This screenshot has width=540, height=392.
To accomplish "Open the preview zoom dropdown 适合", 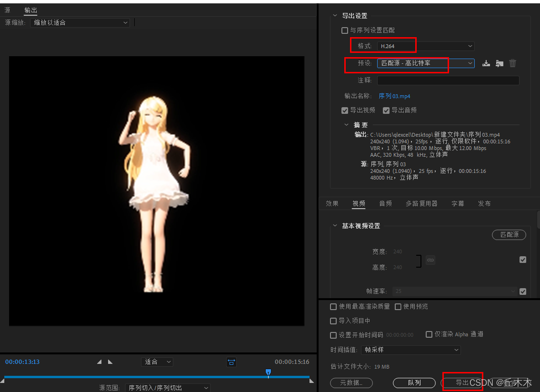I will 157,362.
